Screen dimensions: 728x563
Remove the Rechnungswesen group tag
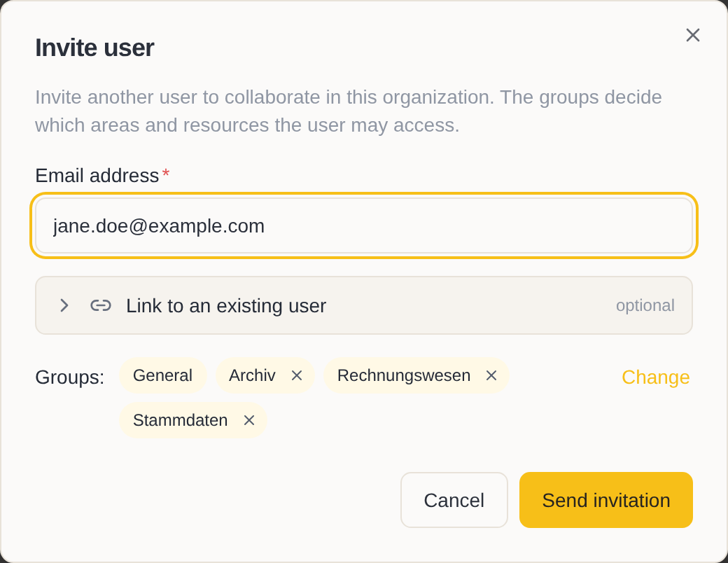point(491,375)
